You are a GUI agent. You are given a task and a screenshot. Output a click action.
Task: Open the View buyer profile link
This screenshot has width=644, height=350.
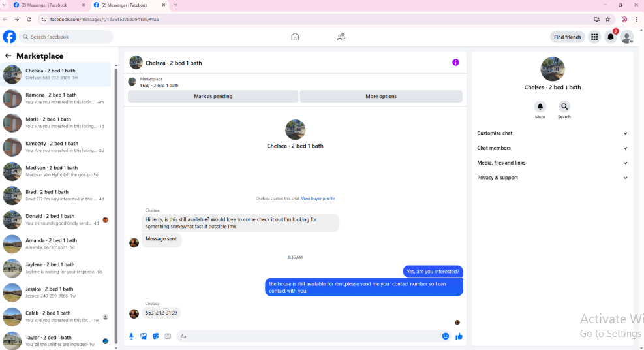click(x=318, y=199)
